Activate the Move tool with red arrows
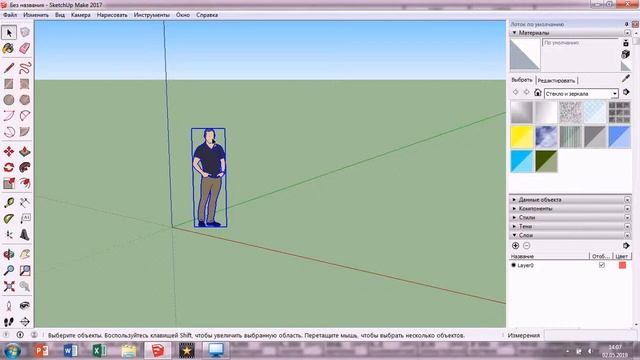640x360 pixels. click(x=9, y=151)
